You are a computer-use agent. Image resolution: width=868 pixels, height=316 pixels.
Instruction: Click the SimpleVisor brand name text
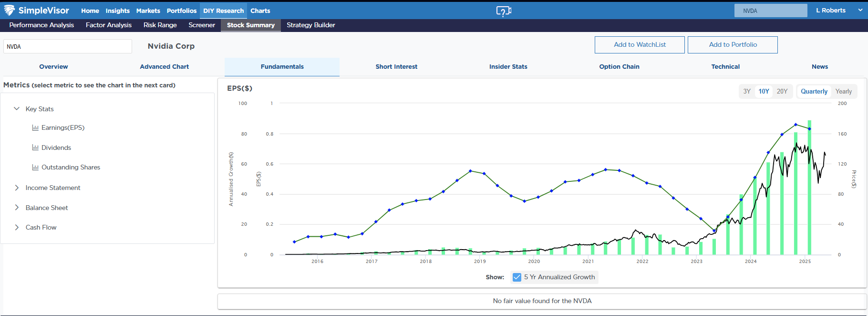[44, 10]
